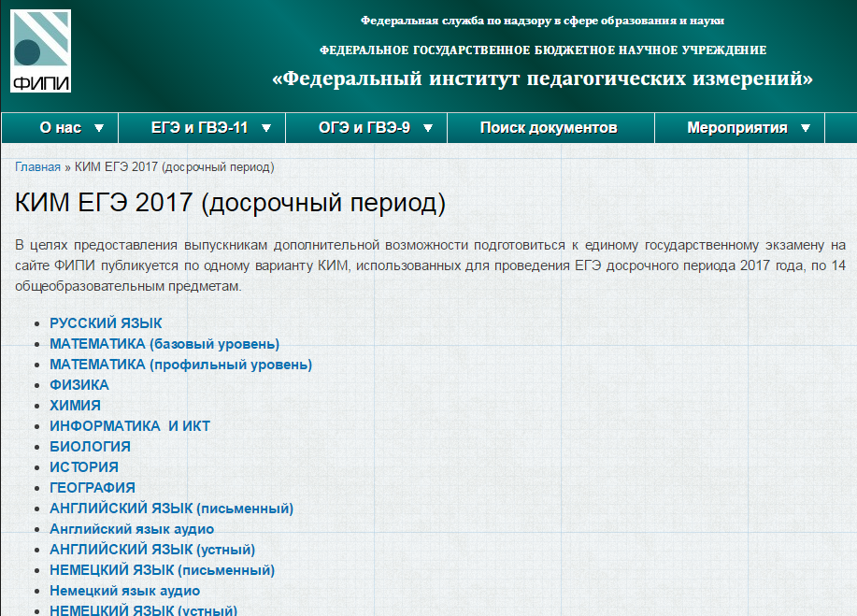Click the page heading КИМ ЕГЭ 2017

click(x=230, y=203)
